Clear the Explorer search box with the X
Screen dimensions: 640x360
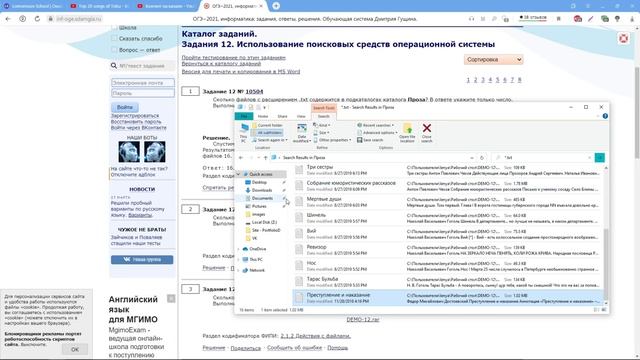click(589, 158)
